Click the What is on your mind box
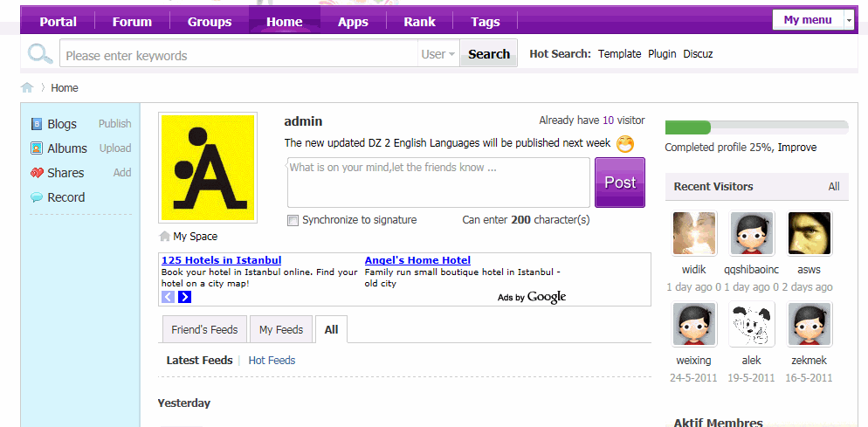Viewport: 868px width, 427px height. click(438, 183)
